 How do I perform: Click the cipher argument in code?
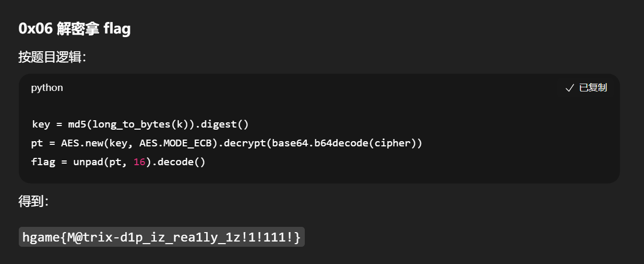pos(395,143)
